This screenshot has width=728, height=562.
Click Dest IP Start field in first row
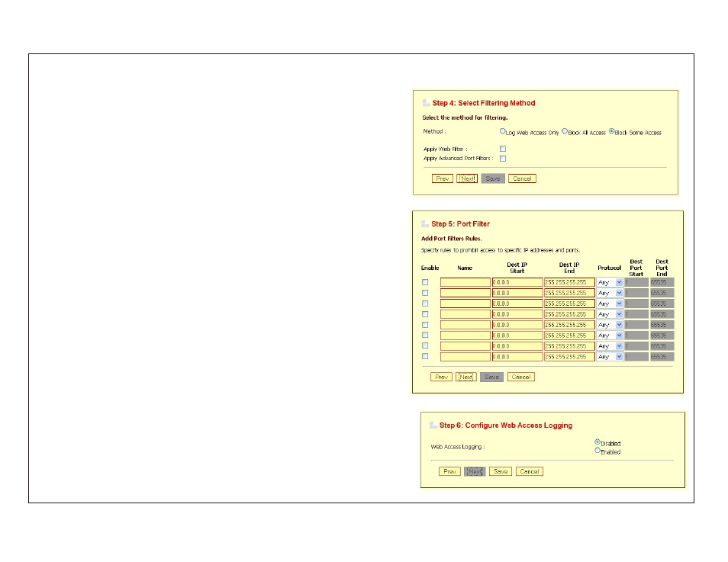(517, 282)
